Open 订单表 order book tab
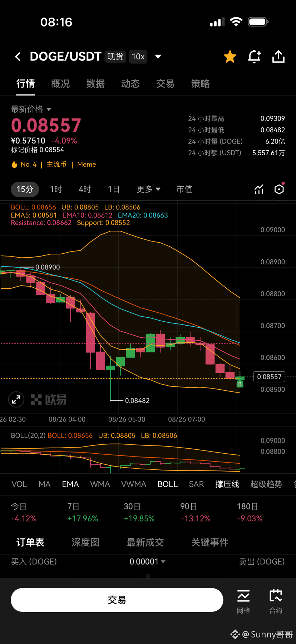 coord(30,542)
